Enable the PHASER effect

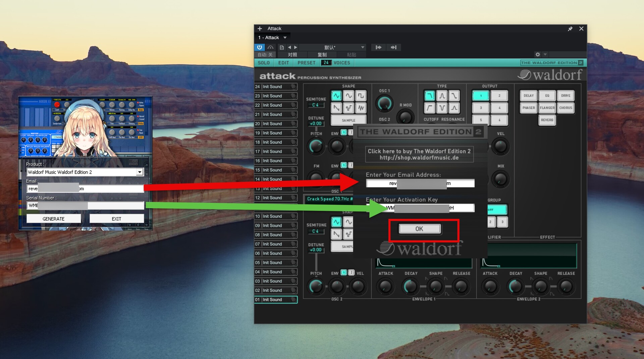coord(529,108)
